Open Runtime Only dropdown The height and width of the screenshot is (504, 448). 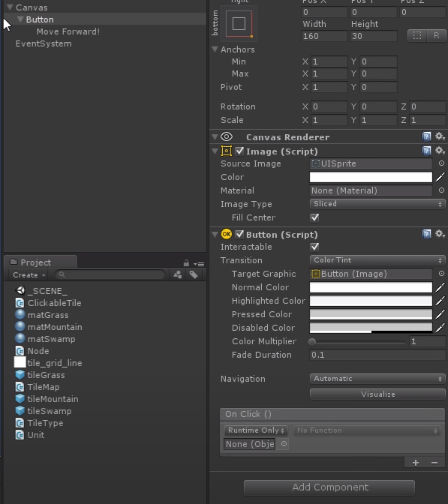tap(256, 430)
